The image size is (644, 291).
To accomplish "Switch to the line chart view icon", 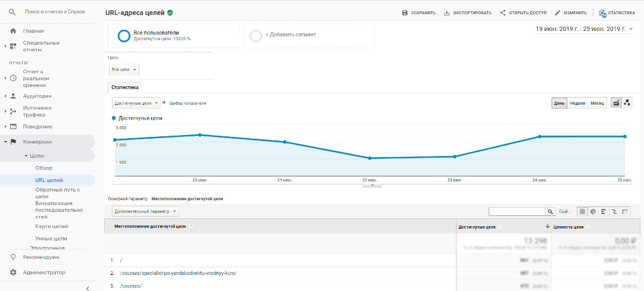I will [616, 103].
